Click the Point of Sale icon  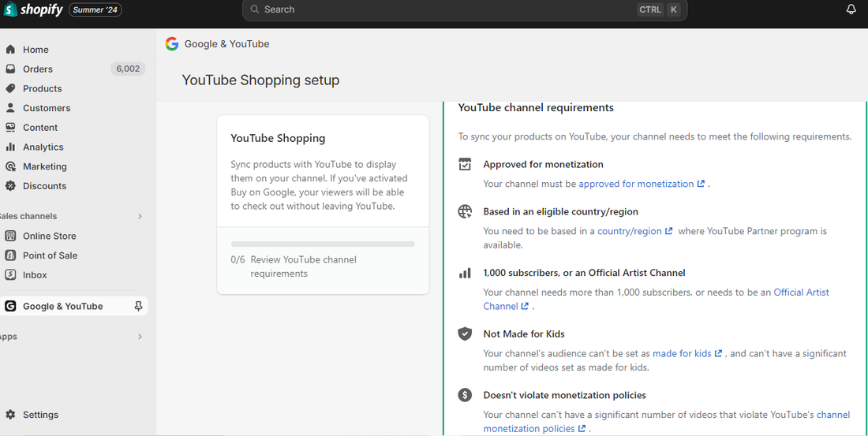pyautogui.click(x=10, y=255)
